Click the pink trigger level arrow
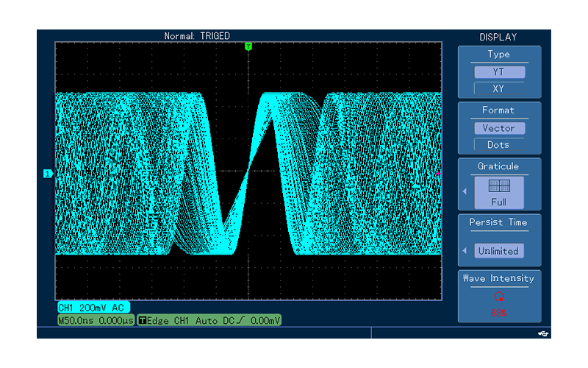 [438, 174]
